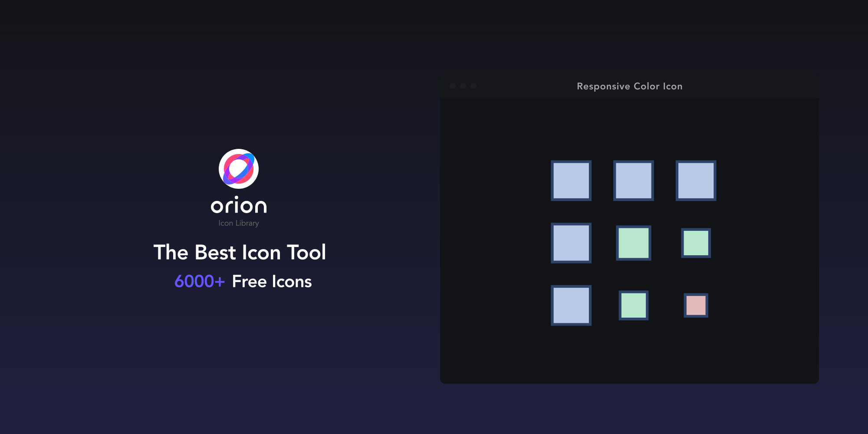Click the Responsive Color Icon window title
The height and width of the screenshot is (434, 868).
[x=629, y=86]
